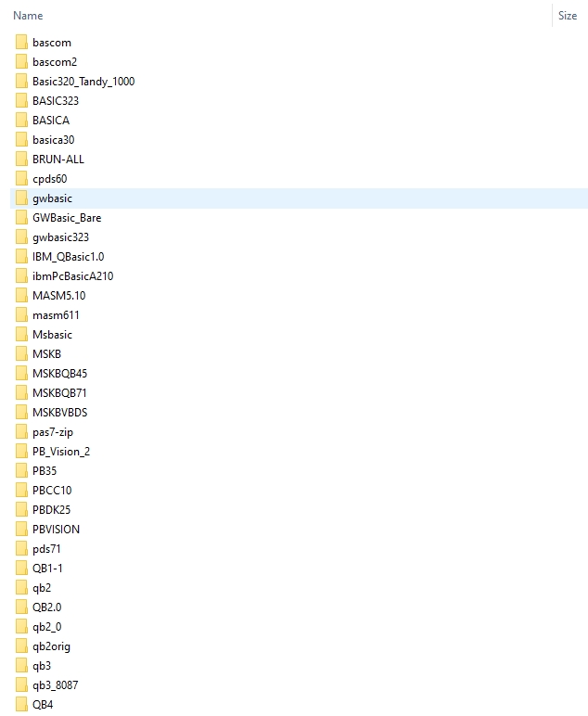Click the highlighted gwbasic folder icon
The width and height of the screenshot is (588, 716).
tap(21, 198)
